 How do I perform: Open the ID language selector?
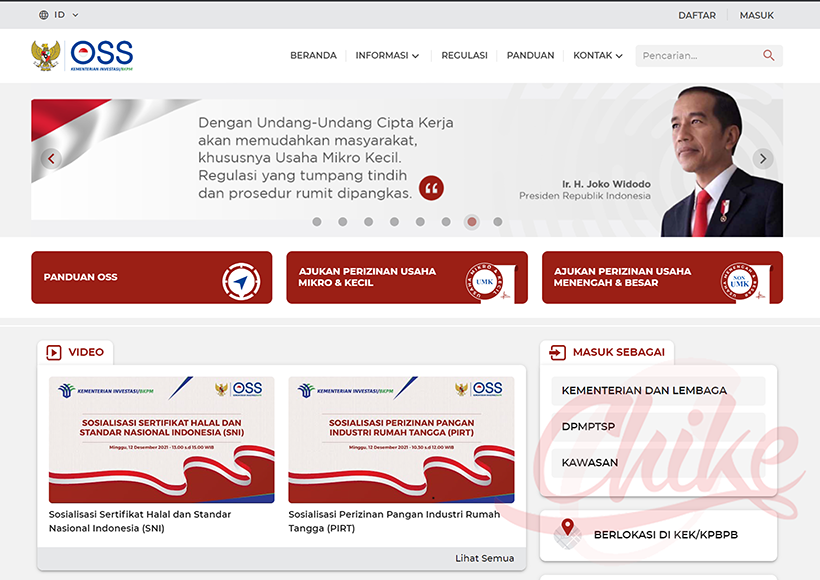coord(59,15)
